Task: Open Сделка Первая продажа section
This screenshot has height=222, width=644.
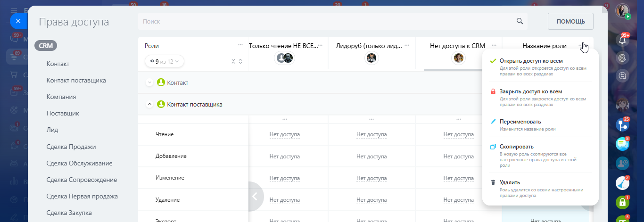Action: pos(82,196)
